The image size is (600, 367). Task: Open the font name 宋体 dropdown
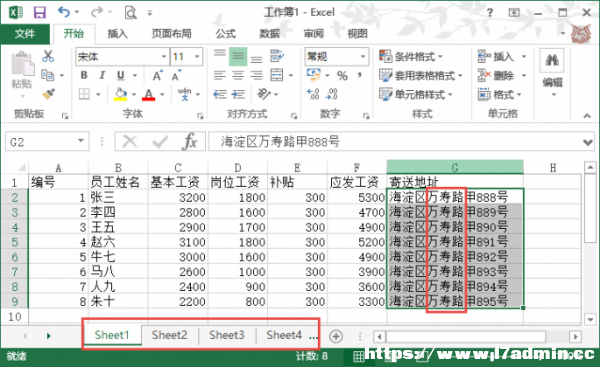[x=164, y=57]
